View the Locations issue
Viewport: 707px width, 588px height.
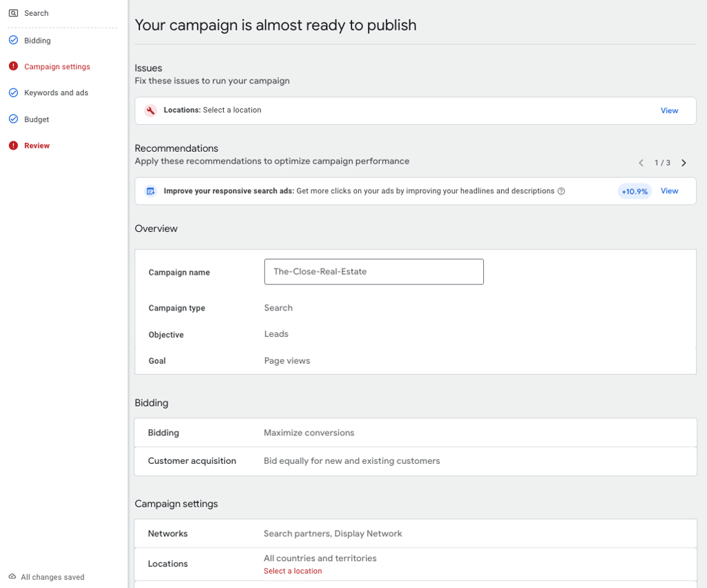click(x=669, y=110)
